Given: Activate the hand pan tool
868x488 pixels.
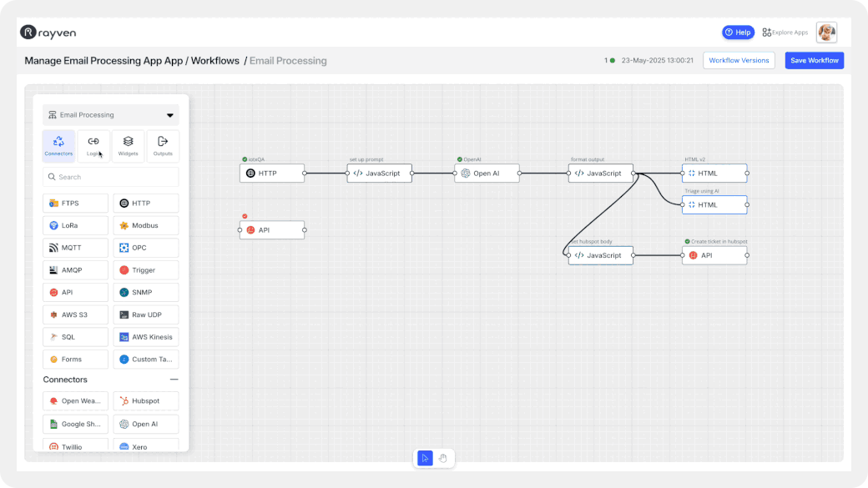Looking at the screenshot, I should coord(443,458).
